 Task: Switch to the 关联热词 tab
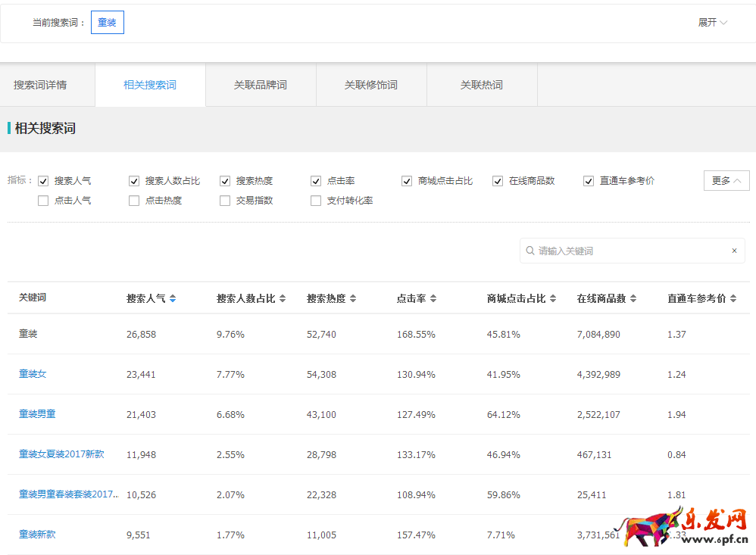482,85
